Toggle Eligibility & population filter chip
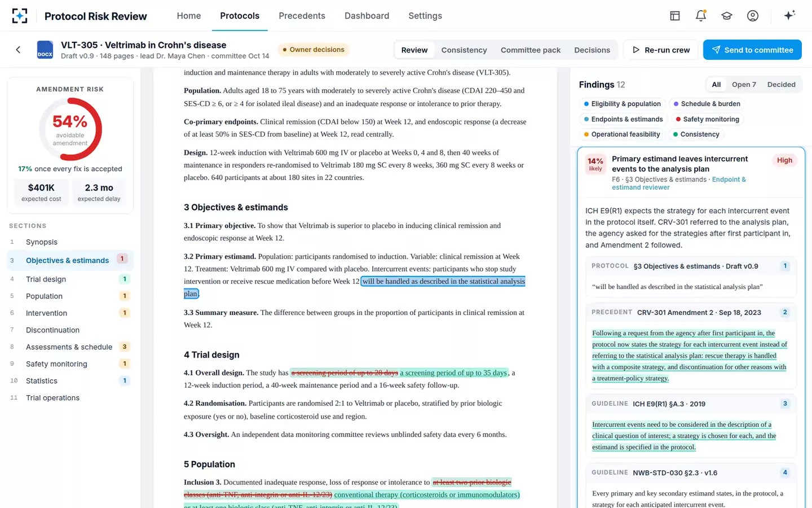The height and width of the screenshot is (508, 812). [x=622, y=104]
